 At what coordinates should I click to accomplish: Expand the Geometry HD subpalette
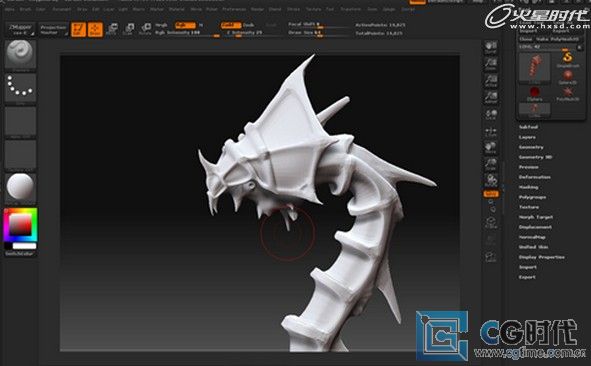pos(536,157)
